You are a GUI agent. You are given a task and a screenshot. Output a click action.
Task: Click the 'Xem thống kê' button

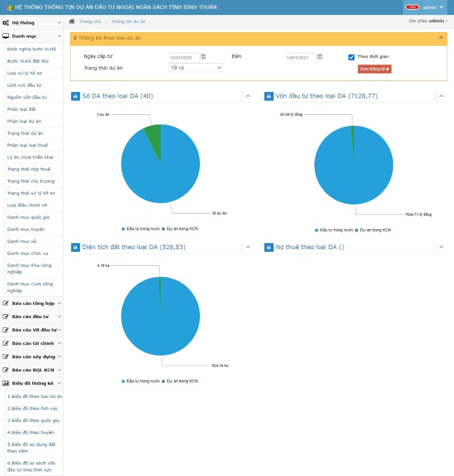374,69
